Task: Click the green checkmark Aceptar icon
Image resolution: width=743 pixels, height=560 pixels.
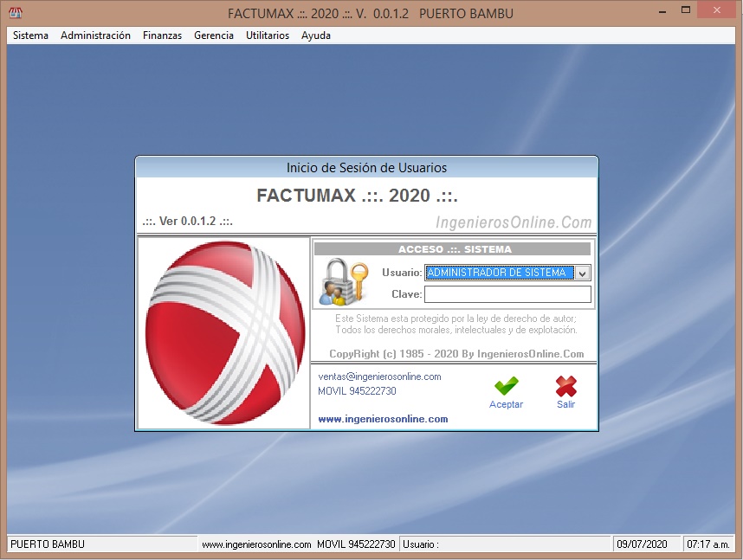Action: click(506, 386)
